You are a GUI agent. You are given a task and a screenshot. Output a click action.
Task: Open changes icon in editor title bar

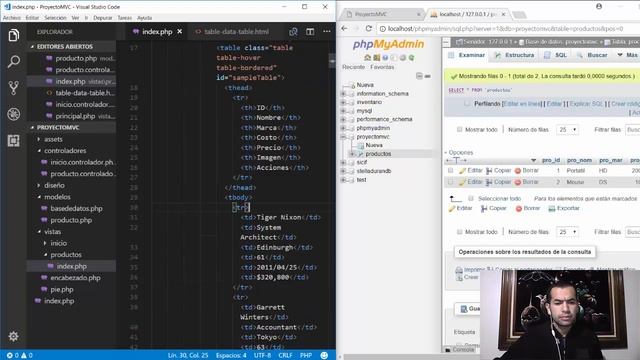[x=293, y=32]
